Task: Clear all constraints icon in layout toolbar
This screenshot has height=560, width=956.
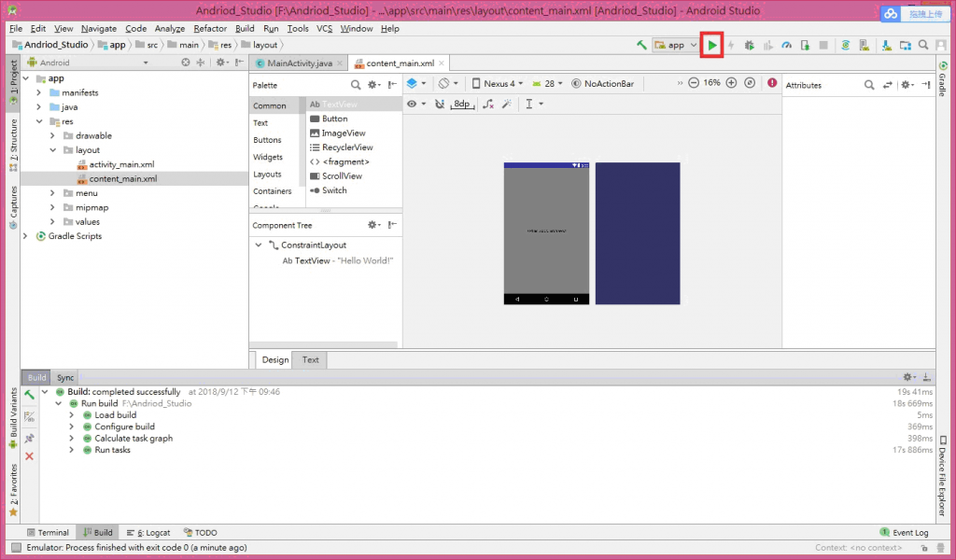Action: [x=487, y=105]
